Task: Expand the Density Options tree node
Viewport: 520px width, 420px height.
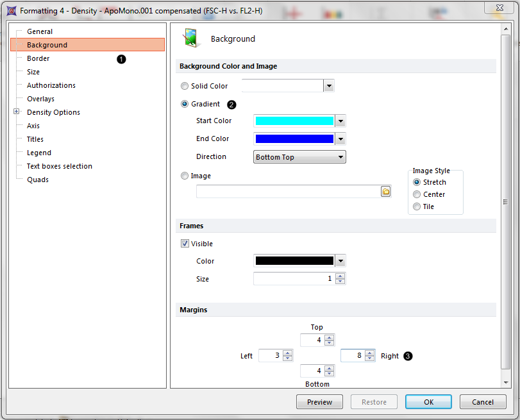Action: (17, 112)
